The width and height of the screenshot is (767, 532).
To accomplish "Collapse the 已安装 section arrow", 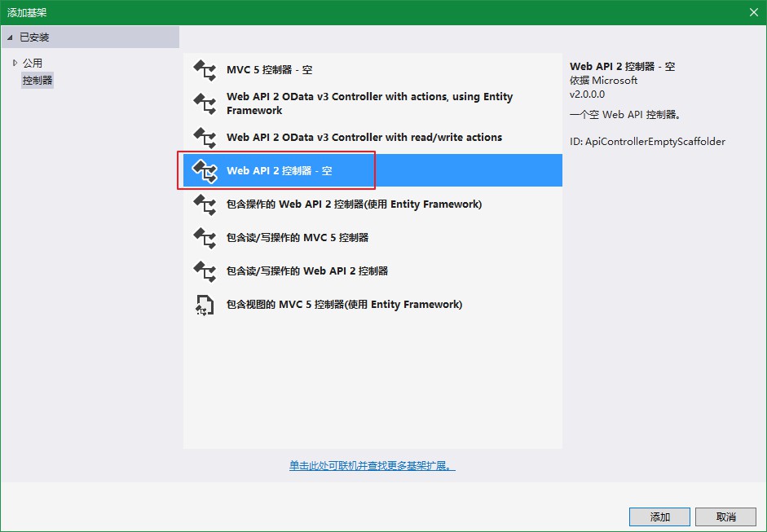I will [10, 37].
